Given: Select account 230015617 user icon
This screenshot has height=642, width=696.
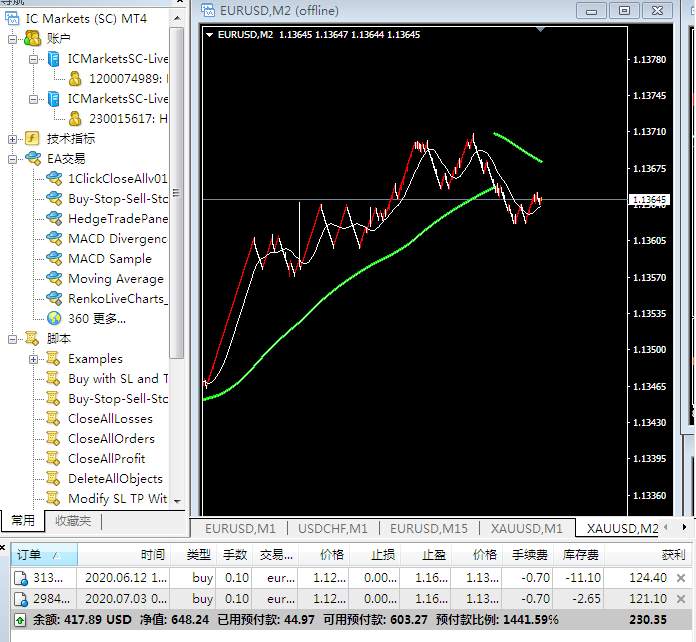Looking at the screenshot, I should point(75,119).
